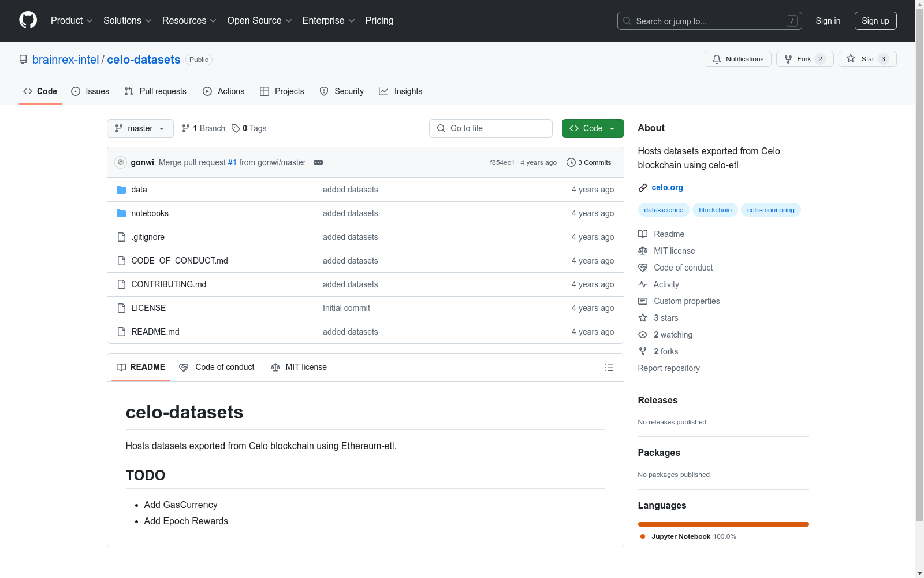Click the CONTRIBUTING.md file icon

[121, 284]
